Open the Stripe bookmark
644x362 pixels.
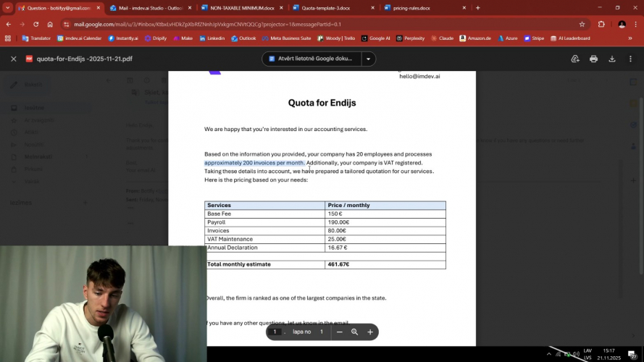point(534,38)
